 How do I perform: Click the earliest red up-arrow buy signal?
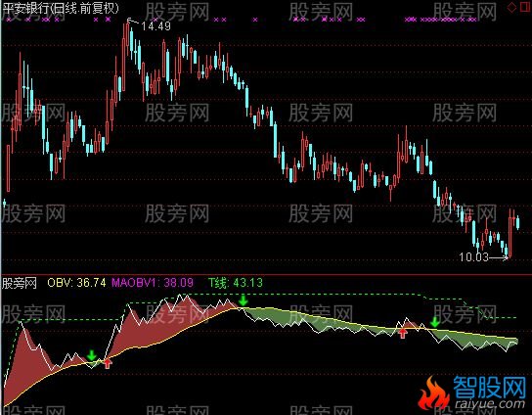108,364
